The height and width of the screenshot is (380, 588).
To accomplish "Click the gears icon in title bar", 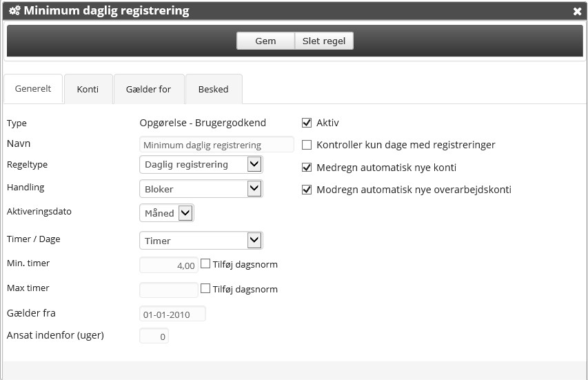I will click(x=14, y=11).
